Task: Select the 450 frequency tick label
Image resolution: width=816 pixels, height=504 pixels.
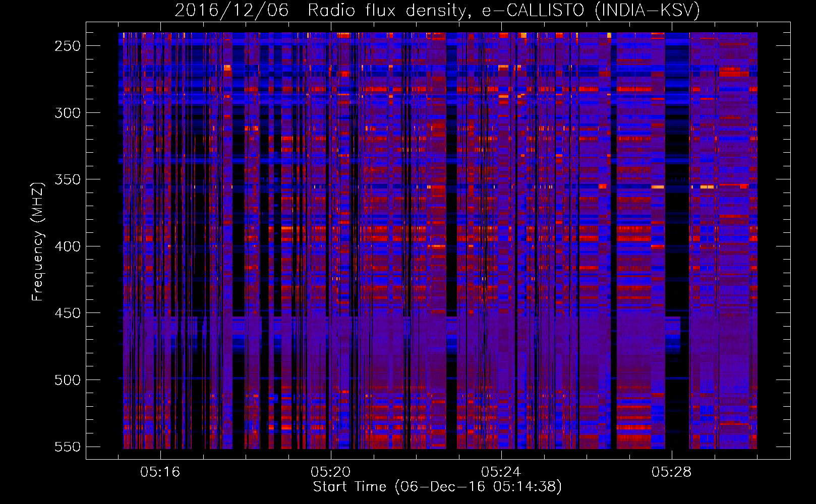Action: coord(68,313)
